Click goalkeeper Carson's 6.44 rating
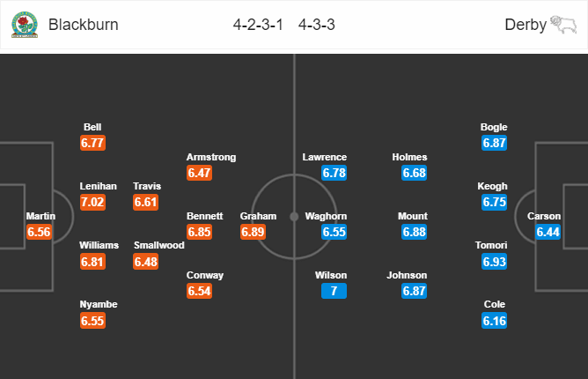 pos(548,232)
